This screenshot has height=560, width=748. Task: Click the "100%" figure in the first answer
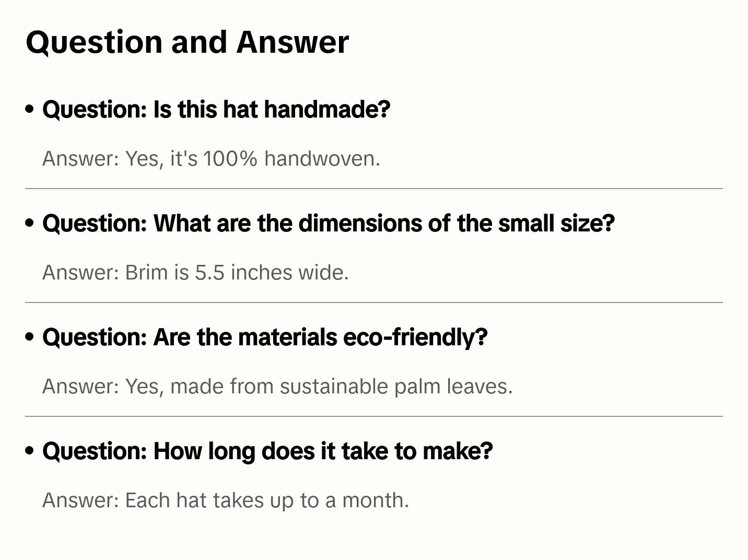[230, 158]
